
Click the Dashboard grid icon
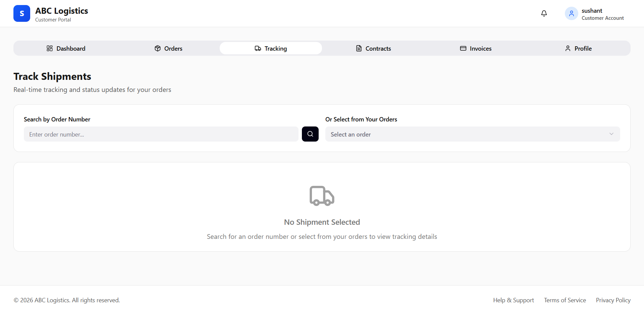point(49,48)
